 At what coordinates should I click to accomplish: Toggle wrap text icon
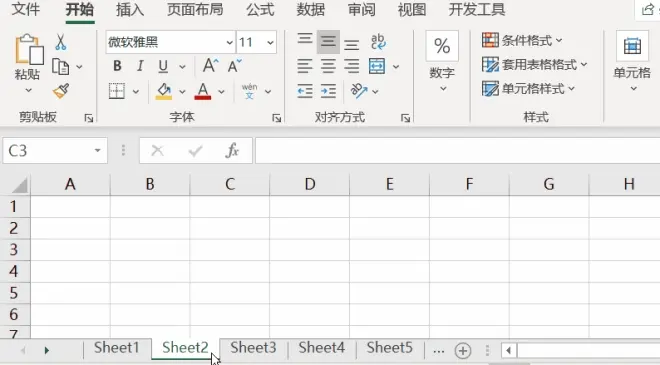378,42
